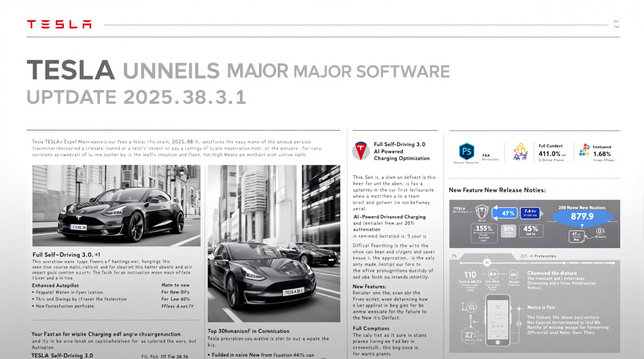Click the blue 47% arrow badge
This screenshot has height=359, width=644.
tap(505, 213)
